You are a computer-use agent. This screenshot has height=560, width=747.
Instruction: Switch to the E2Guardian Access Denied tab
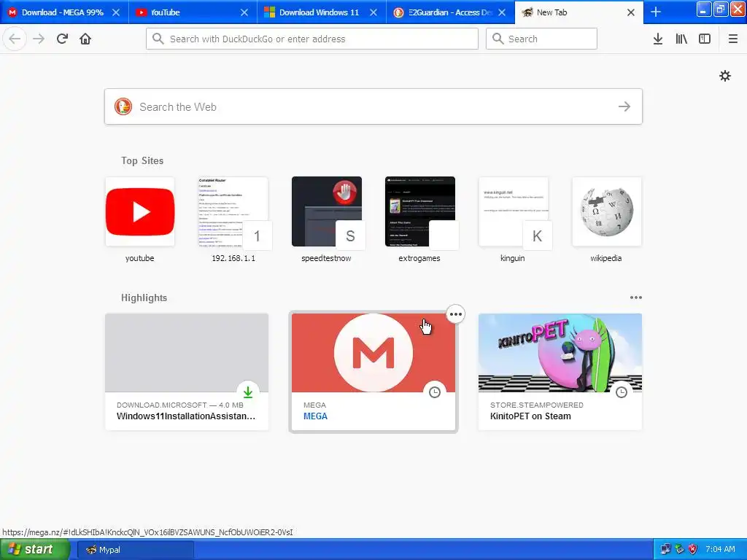click(450, 12)
